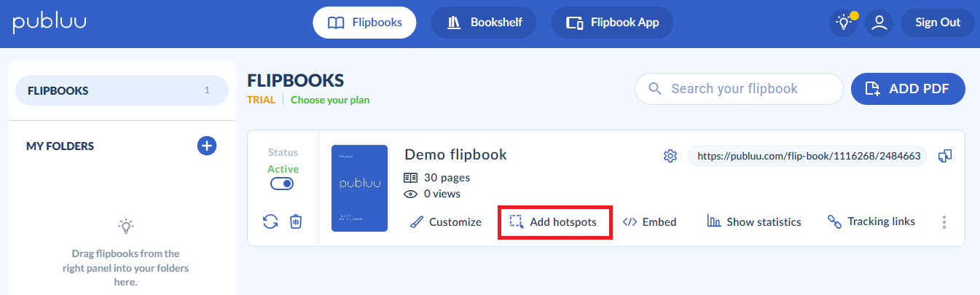The height and width of the screenshot is (295, 980).
Task: Click Customize
Action: pyautogui.click(x=445, y=221)
